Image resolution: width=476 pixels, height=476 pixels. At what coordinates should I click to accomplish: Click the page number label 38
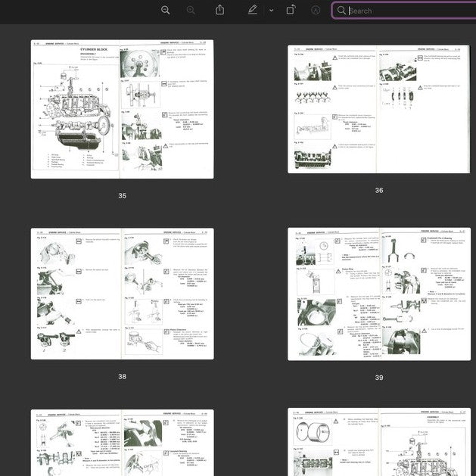click(122, 376)
